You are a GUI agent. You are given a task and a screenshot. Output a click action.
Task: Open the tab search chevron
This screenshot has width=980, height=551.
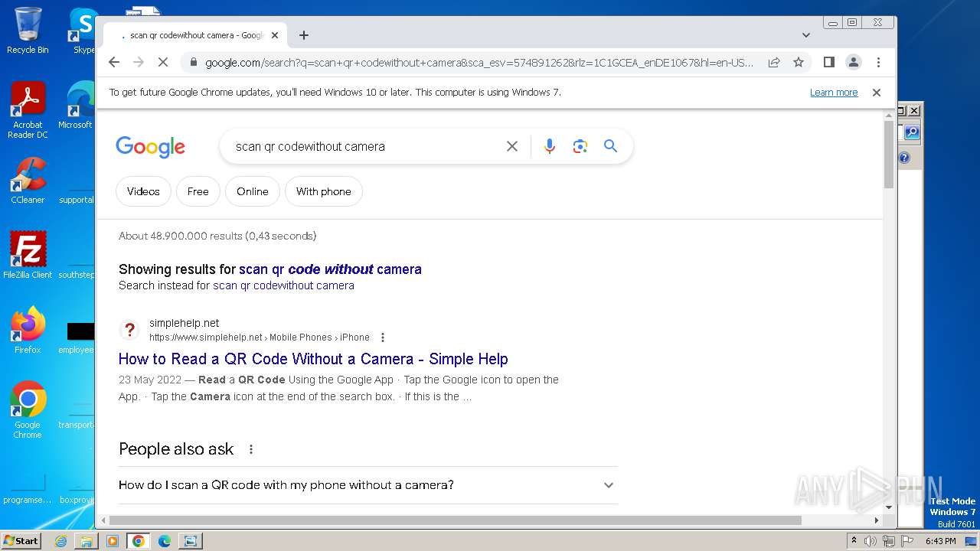[x=806, y=35]
